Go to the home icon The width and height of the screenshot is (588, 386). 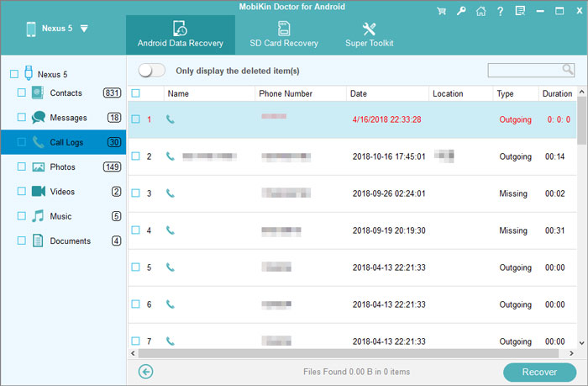point(479,12)
